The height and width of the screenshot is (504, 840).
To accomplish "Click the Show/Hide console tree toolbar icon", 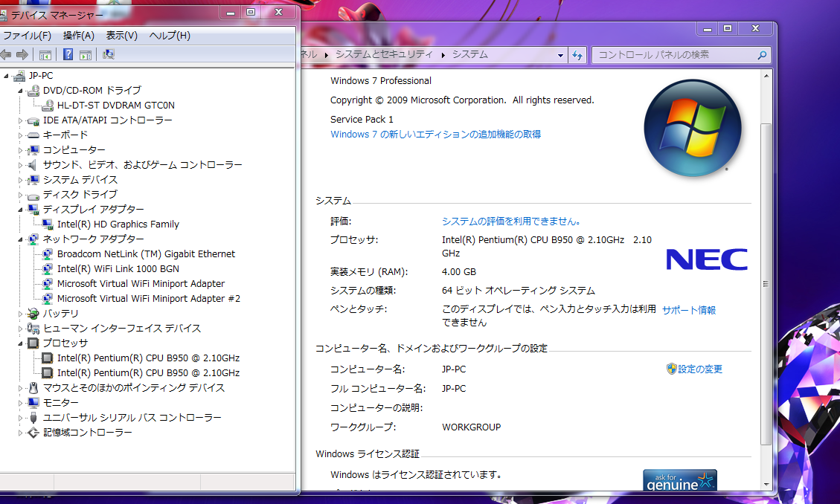I will (x=45, y=54).
